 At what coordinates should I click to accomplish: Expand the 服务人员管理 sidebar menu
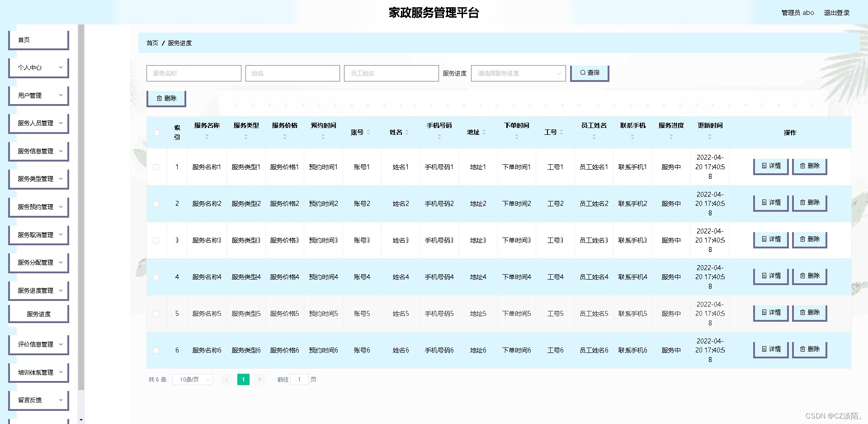(x=38, y=123)
